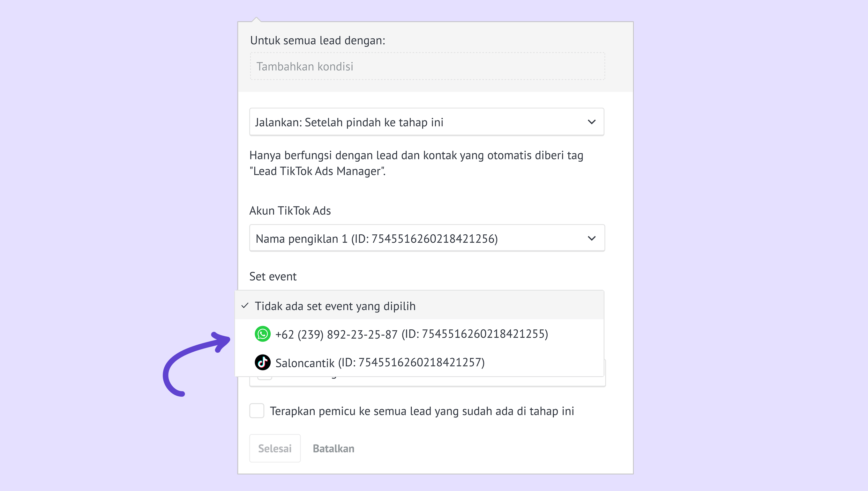Select 'Tidak ada set event yang dipilih' option

(x=335, y=306)
